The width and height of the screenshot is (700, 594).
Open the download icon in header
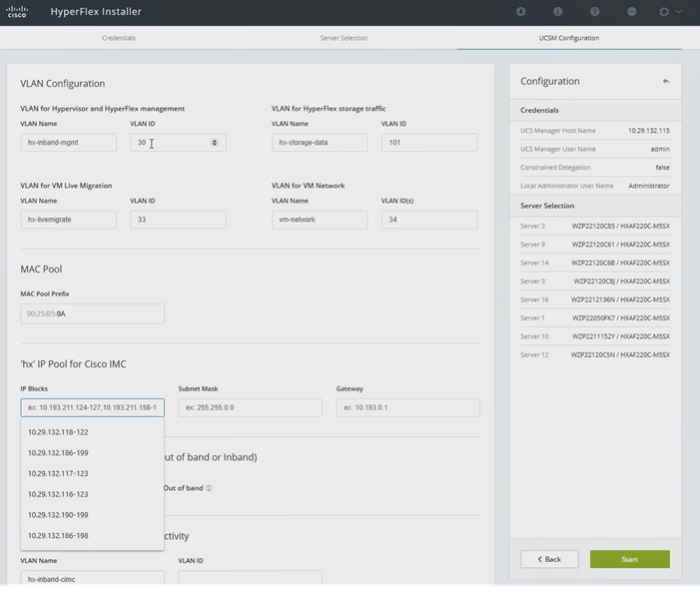point(520,12)
